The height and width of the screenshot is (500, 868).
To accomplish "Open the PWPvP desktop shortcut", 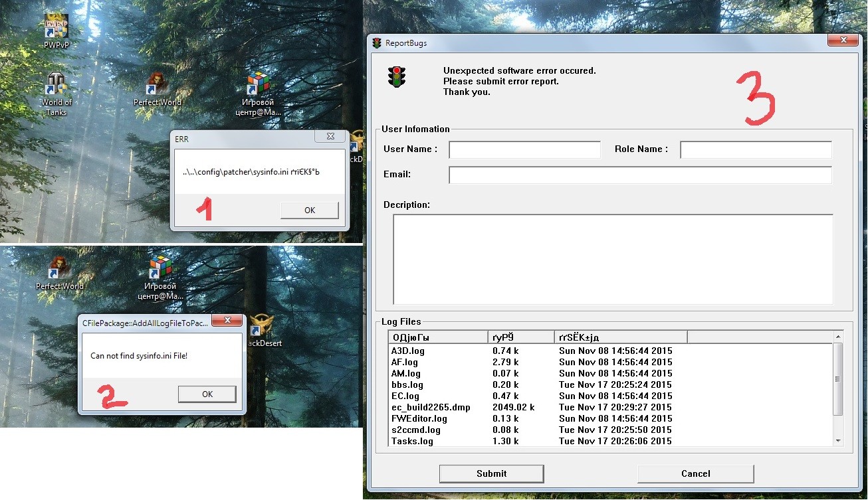I will [x=56, y=29].
